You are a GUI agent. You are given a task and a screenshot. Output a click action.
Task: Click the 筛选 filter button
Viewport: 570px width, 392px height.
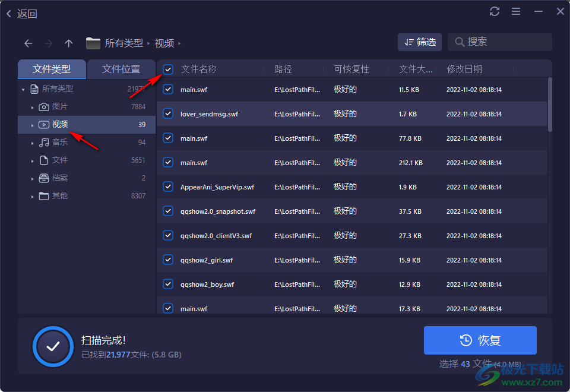click(x=420, y=42)
